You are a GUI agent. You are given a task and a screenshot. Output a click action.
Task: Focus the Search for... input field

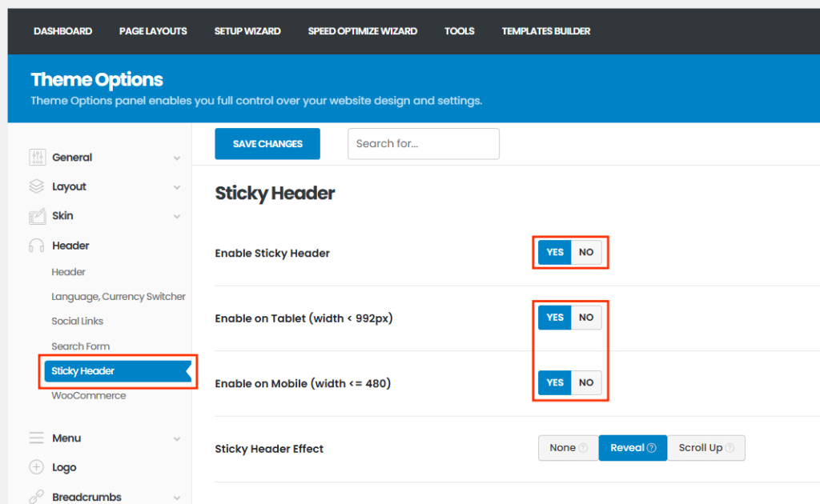[x=423, y=144]
